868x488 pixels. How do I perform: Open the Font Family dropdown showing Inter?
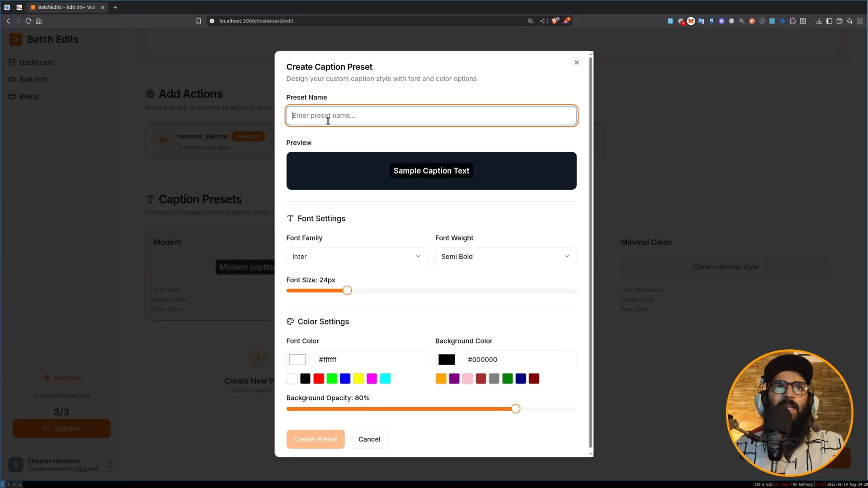click(357, 256)
